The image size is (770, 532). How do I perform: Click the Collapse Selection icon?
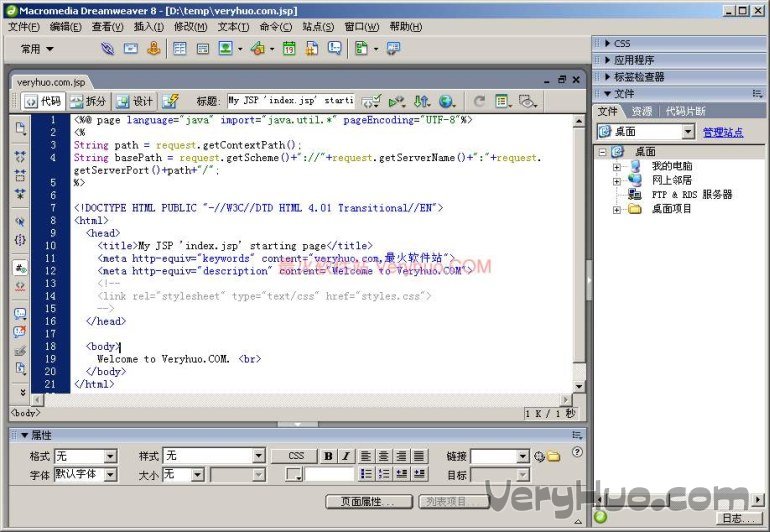[20, 175]
